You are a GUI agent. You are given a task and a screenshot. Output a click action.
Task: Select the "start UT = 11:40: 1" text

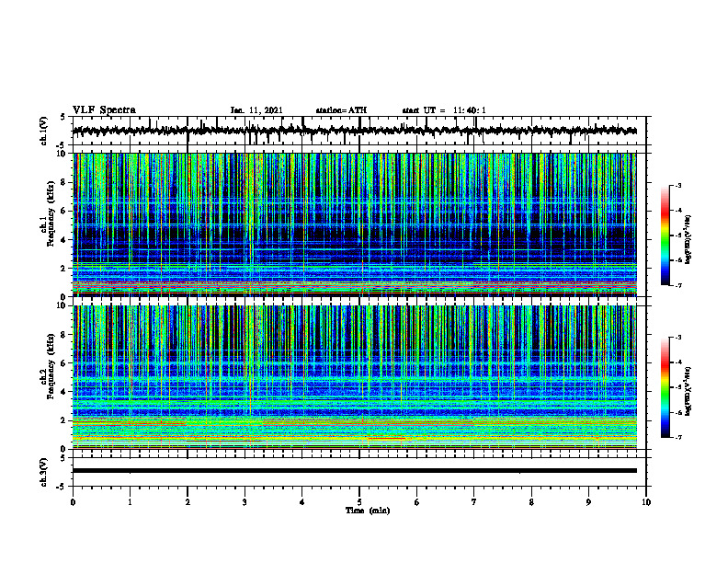[x=444, y=110]
